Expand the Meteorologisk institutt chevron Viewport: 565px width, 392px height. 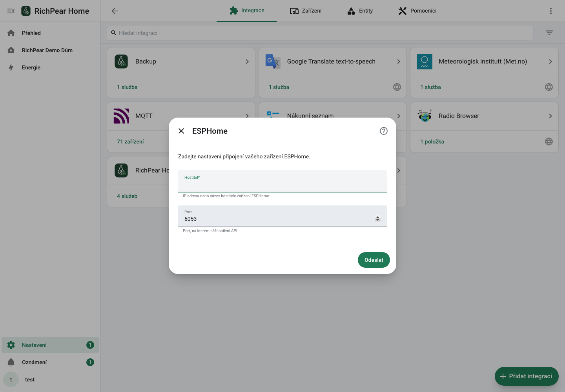click(x=550, y=62)
